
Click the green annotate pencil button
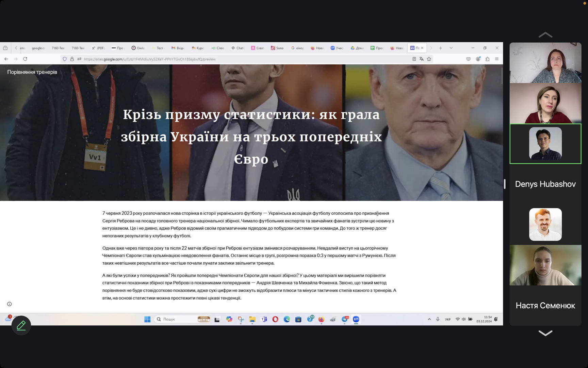(21, 325)
